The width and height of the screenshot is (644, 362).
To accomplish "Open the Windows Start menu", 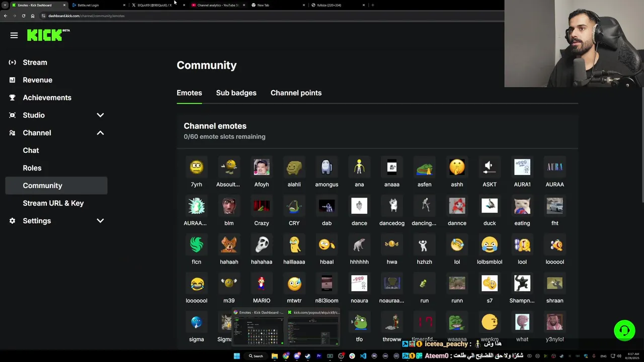I will 236,356.
